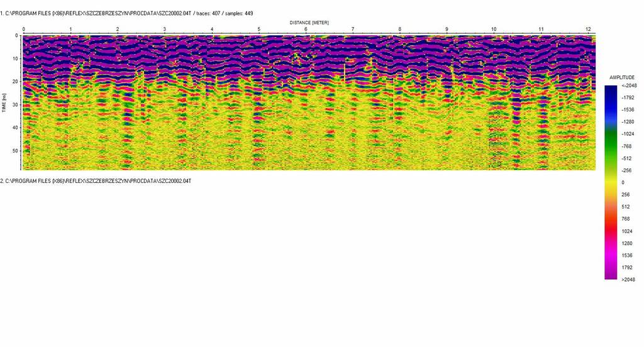The width and height of the screenshot is (644, 347).
Task: Click the >2048 amplitude legend label
Action: (x=629, y=280)
